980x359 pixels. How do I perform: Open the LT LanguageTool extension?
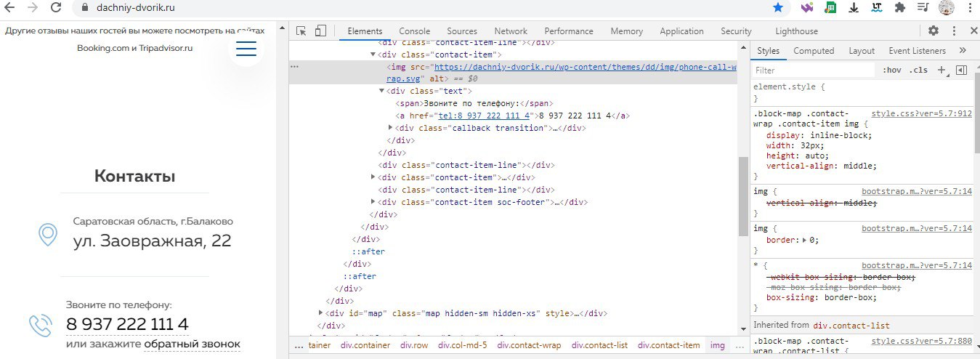pos(877,8)
